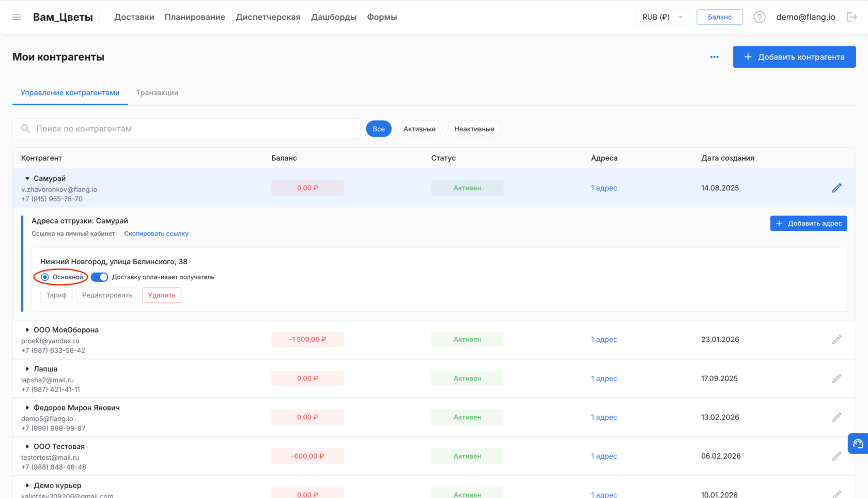Click the Контрагент column header
868x498 pixels.
coord(41,158)
